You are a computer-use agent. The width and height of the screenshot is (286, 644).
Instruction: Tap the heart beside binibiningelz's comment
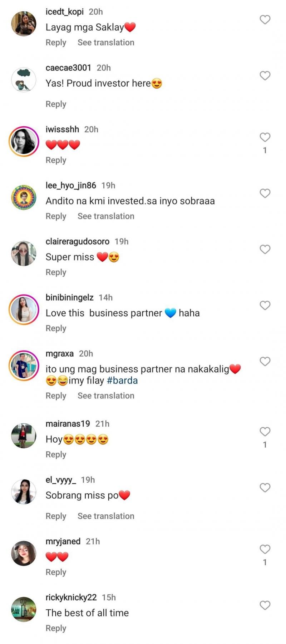click(x=265, y=305)
